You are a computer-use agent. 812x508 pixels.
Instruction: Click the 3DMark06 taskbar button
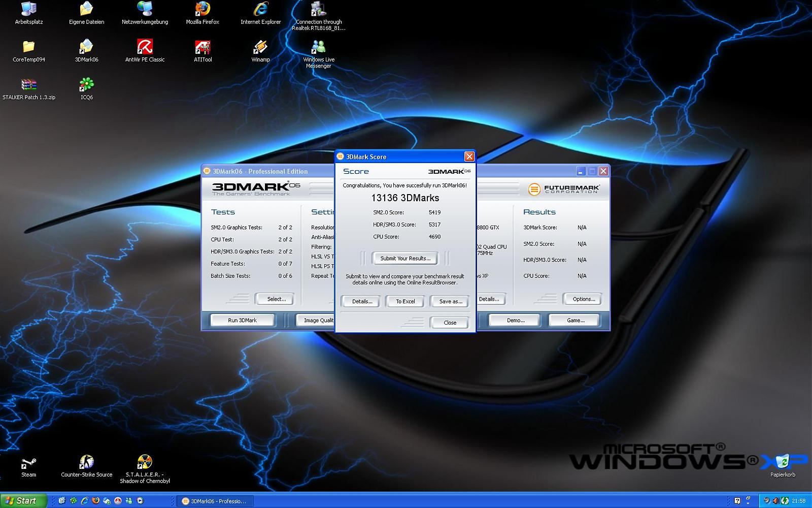pos(215,501)
